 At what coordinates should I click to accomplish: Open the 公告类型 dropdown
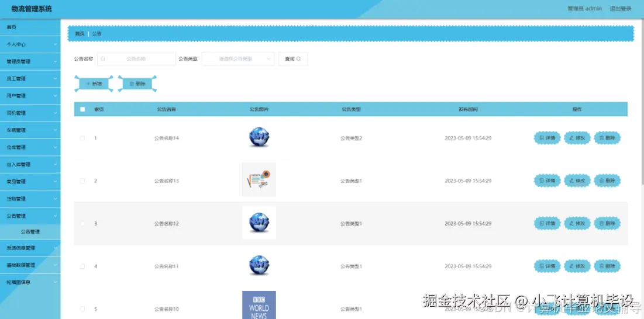click(238, 58)
